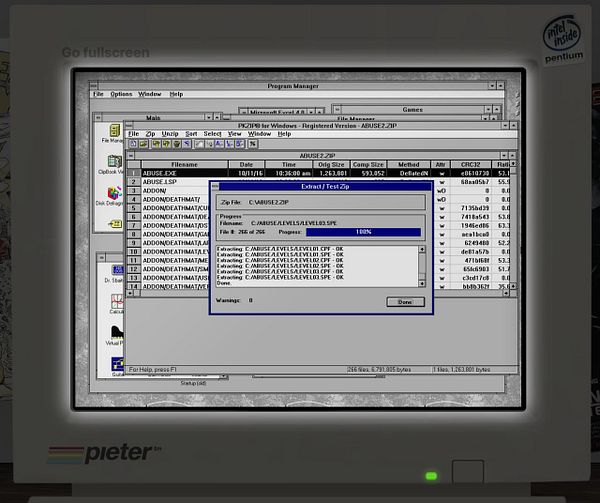Click the seventh PKZIP toolbar icon

(x=199, y=144)
